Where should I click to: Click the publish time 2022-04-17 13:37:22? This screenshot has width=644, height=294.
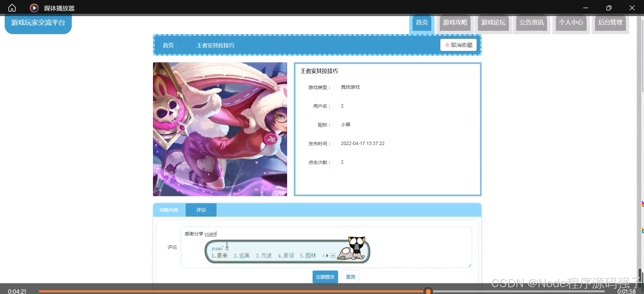(x=363, y=143)
